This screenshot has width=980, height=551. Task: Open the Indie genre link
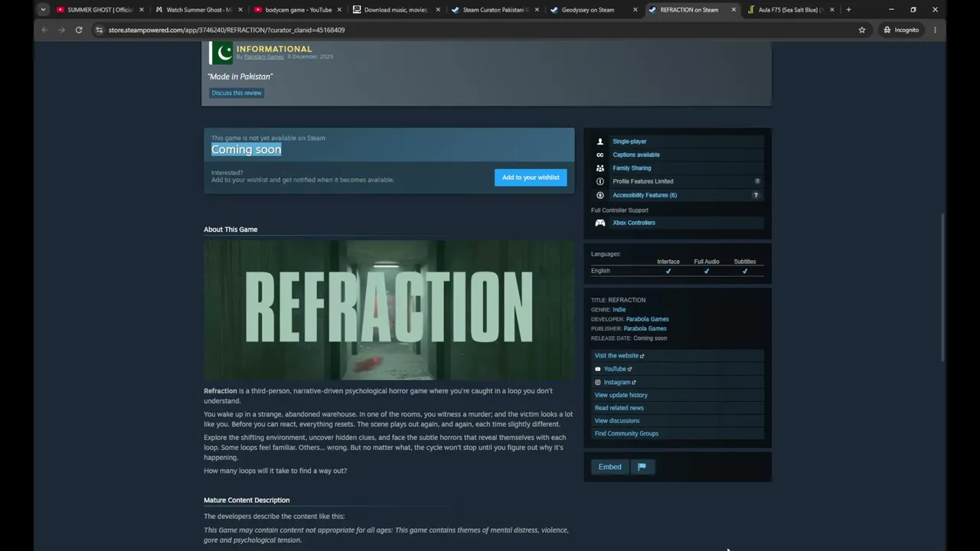point(619,310)
